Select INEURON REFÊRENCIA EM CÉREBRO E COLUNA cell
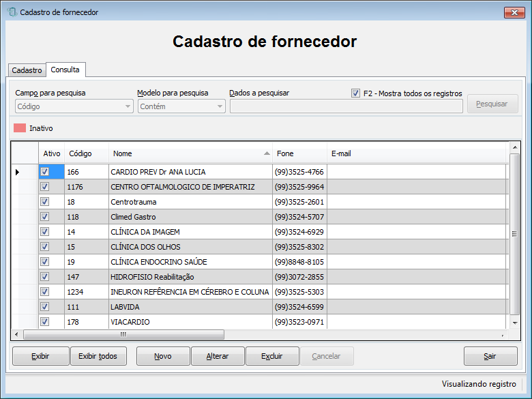 [x=190, y=291]
